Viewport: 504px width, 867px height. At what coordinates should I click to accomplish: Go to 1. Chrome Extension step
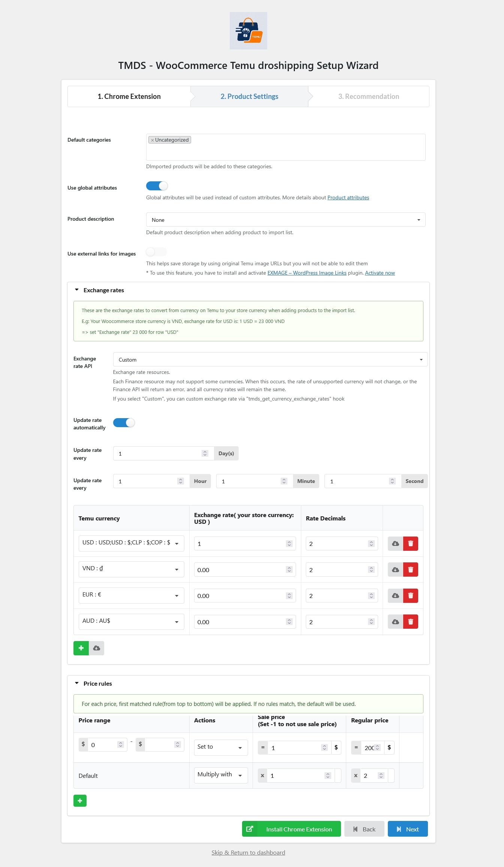tap(129, 97)
